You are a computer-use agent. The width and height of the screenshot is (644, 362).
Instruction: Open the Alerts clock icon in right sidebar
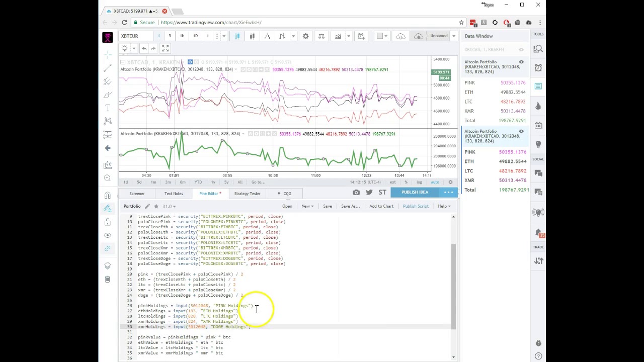click(x=538, y=68)
